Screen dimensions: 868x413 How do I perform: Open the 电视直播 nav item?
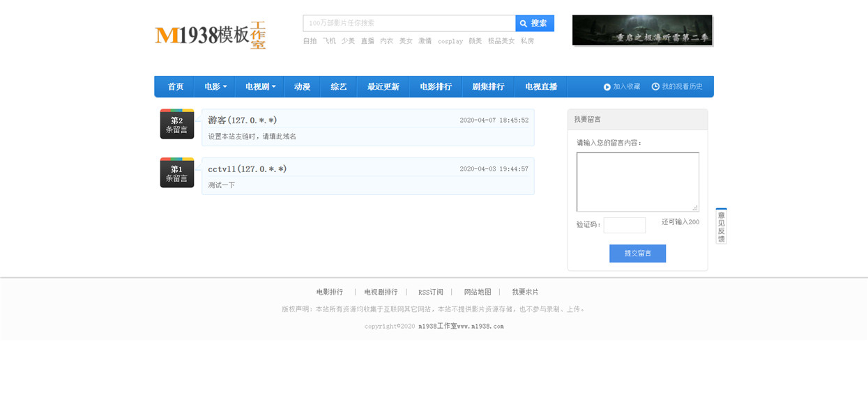click(x=541, y=87)
